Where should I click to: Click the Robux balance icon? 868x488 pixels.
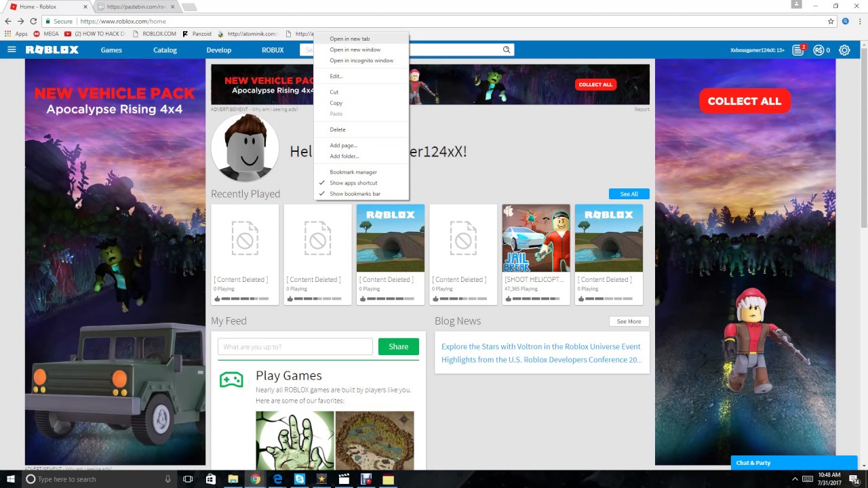click(x=818, y=49)
